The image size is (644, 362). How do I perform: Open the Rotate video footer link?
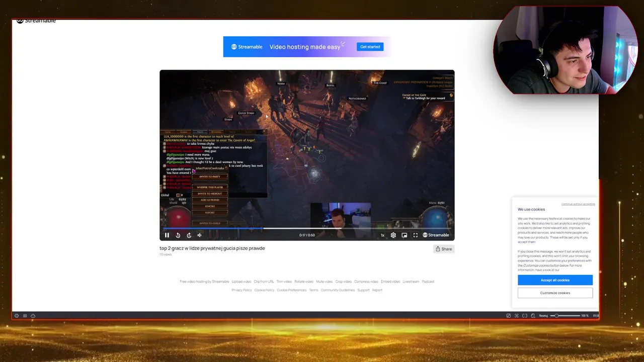(x=304, y=282)
